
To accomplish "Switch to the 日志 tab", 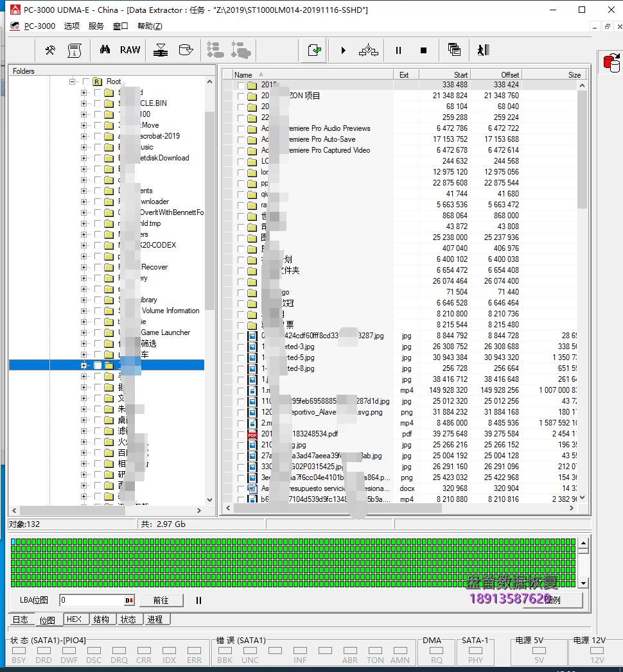I will pos(21,620).
